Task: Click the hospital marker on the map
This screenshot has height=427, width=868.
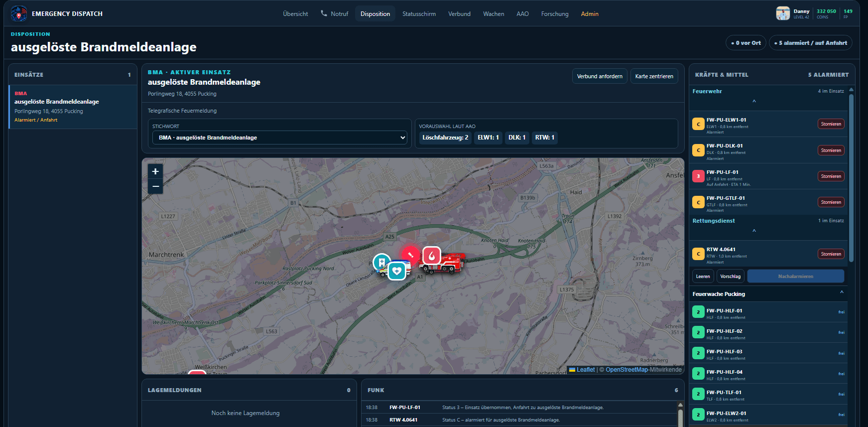Action: pos(381,262)
